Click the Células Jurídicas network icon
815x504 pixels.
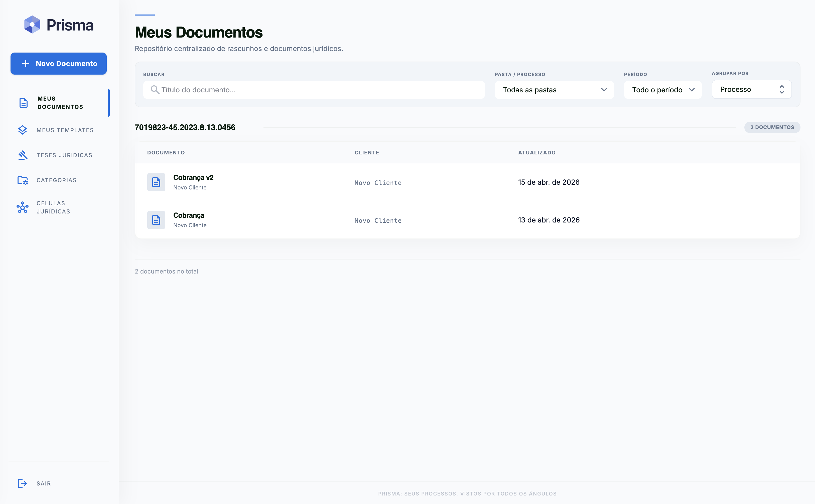tap(22, 207)
